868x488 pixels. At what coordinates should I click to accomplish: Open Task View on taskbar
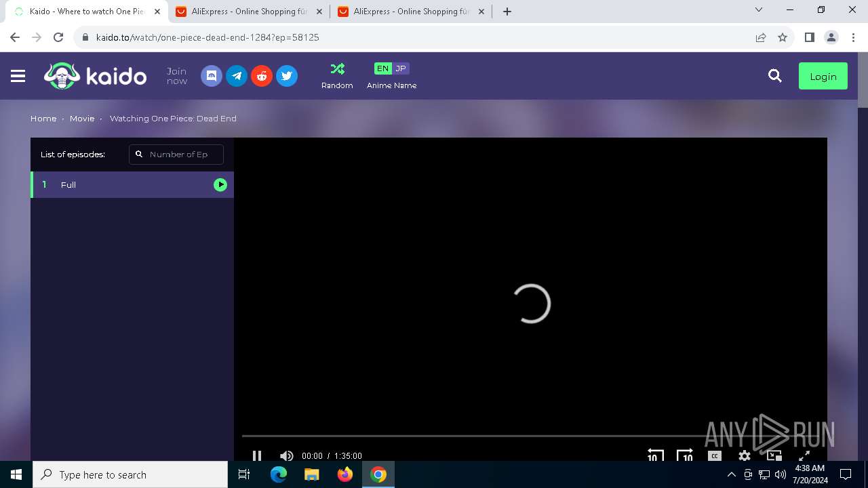pyautogui.click(x=245, y=474)
